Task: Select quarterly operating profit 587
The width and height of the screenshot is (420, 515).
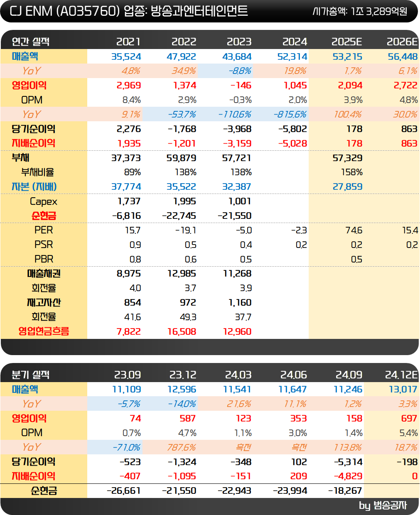Action: pos(188,419)
